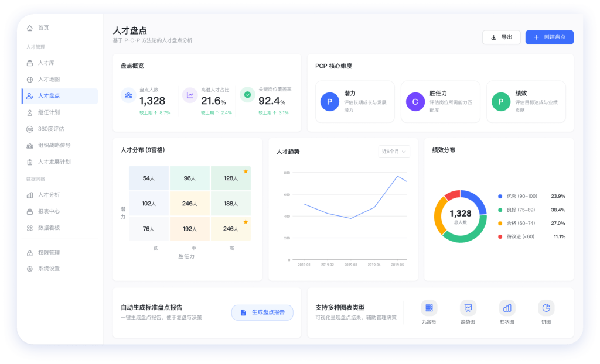600x364 pixels.
Task: Click the green 良好 (75-89) legend dot
Action: [500, 210]
